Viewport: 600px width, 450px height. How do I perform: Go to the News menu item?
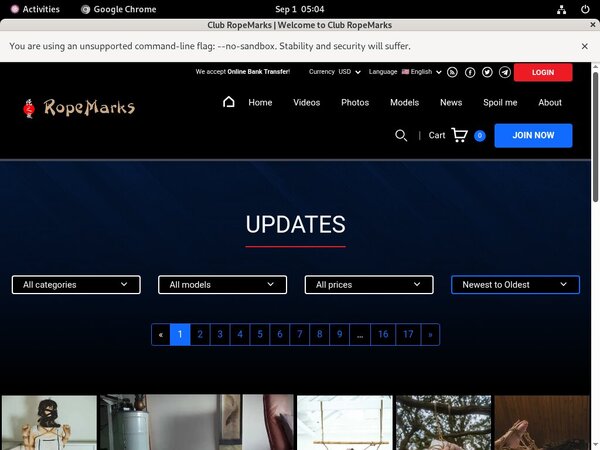(451, 103)
